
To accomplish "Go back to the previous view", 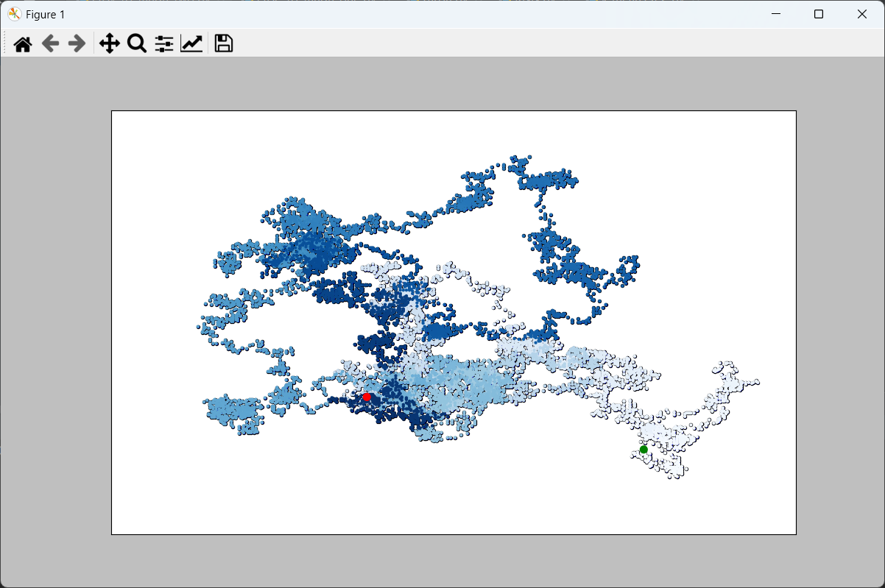I will tap(50, 44).
